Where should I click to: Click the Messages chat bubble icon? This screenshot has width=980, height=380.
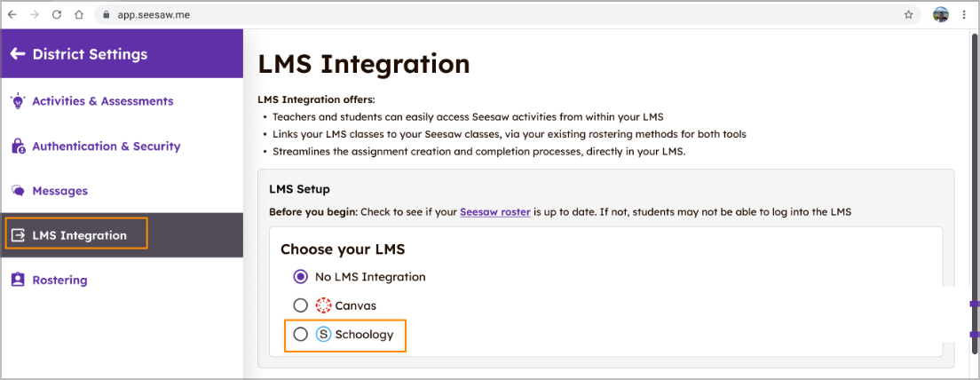18,191
